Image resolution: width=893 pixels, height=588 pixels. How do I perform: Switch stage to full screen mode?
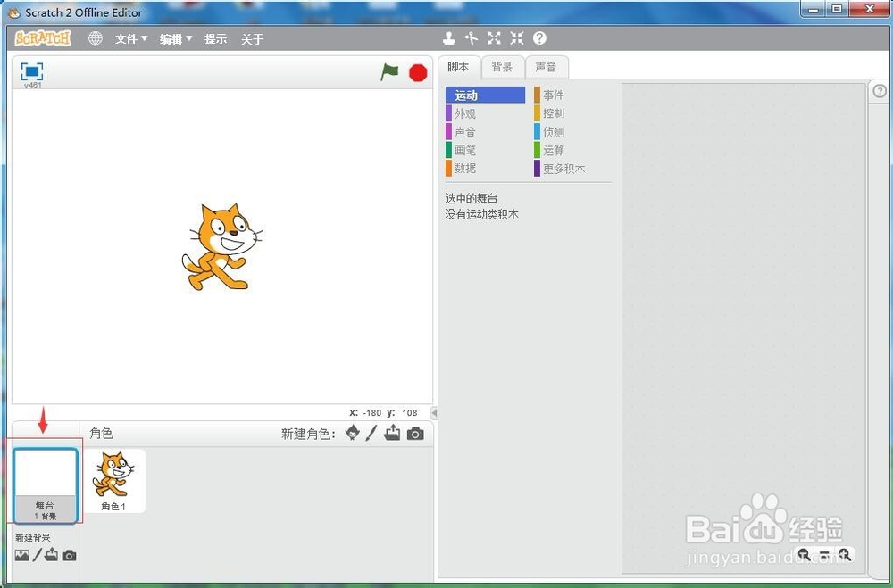(32, 71)
